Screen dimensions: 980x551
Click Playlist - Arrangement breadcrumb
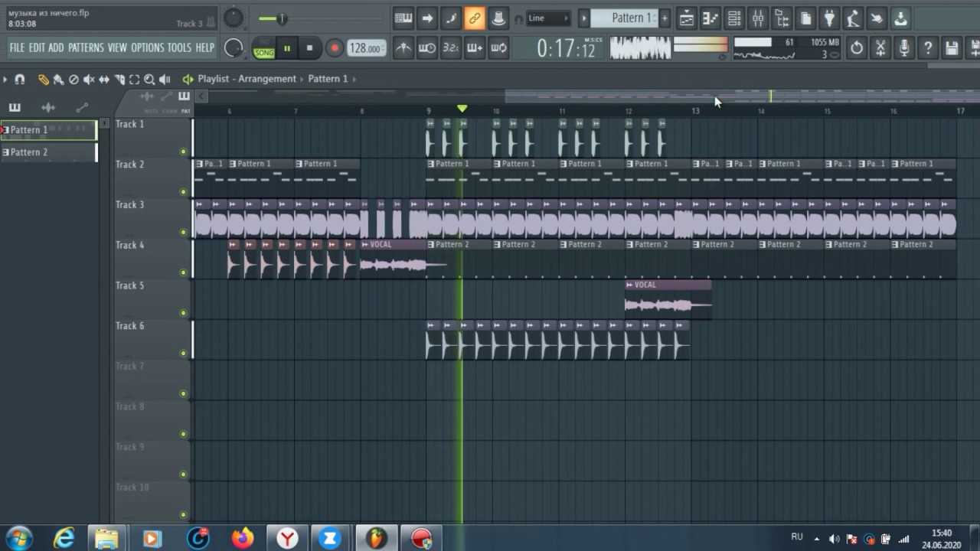(x=247, y=79)
